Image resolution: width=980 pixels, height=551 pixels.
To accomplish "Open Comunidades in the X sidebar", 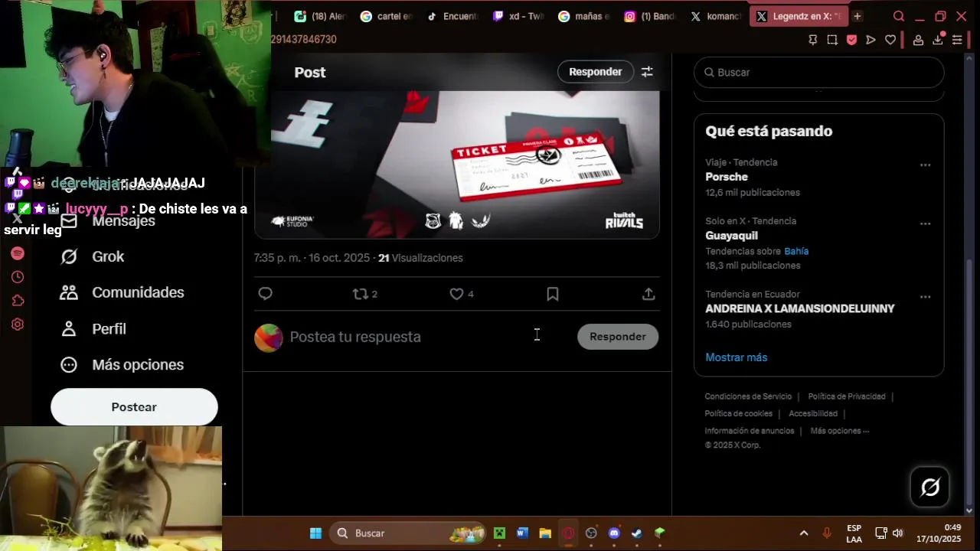I will coord(122,292).
